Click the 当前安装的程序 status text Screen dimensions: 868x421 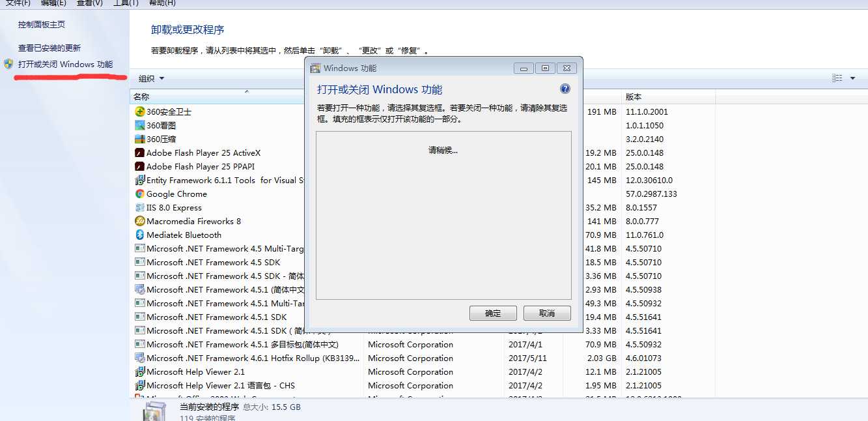coord(209,407)
